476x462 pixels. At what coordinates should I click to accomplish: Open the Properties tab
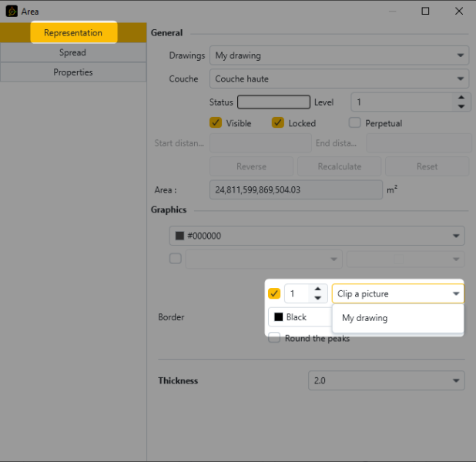point(72,72)
